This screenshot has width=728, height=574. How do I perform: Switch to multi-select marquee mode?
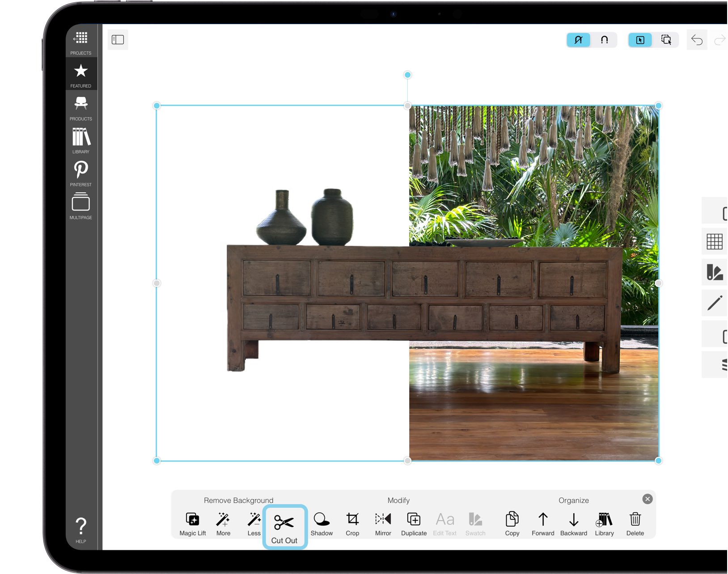click(x=667, y=40)
